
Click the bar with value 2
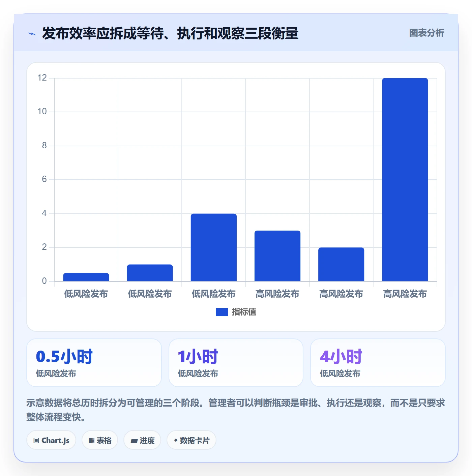341,264
